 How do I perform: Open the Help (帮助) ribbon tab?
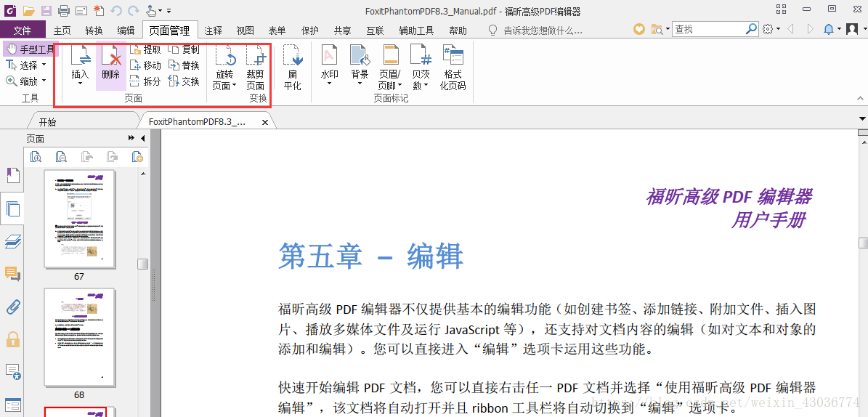pos(458,31)
